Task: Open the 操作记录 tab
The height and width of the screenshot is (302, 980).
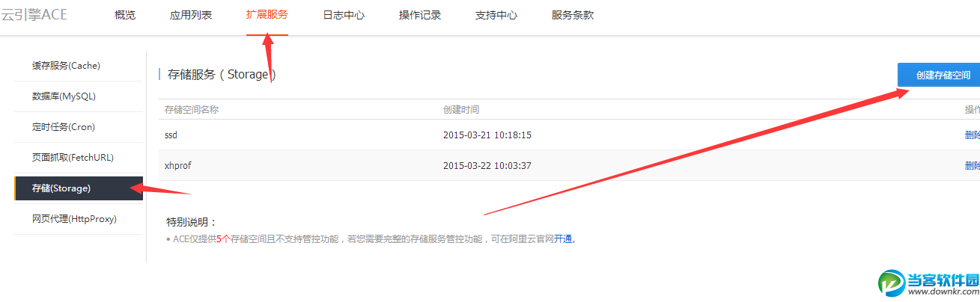Action: [x=420, y=15]
